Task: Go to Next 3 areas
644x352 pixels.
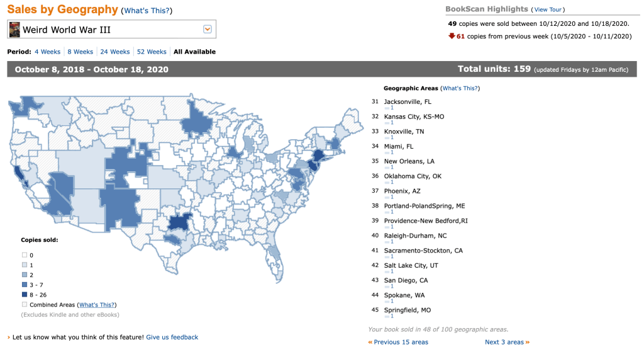Action: [504, 342]
